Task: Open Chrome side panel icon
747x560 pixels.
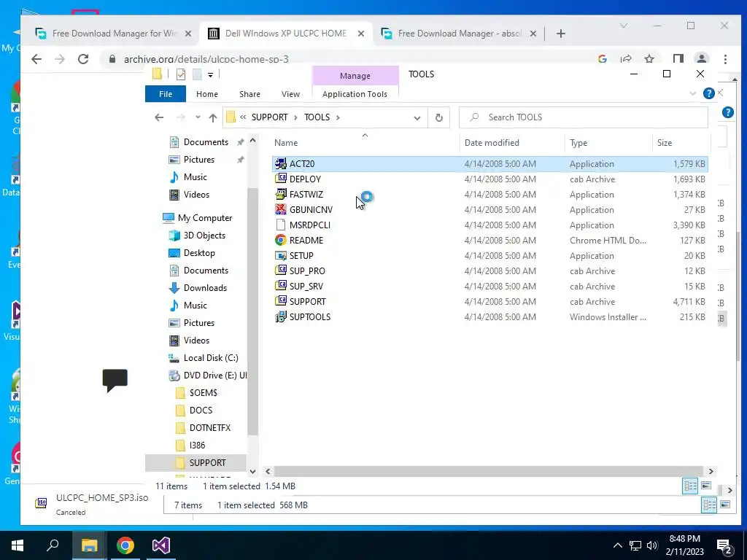Action: click(678, 59)
